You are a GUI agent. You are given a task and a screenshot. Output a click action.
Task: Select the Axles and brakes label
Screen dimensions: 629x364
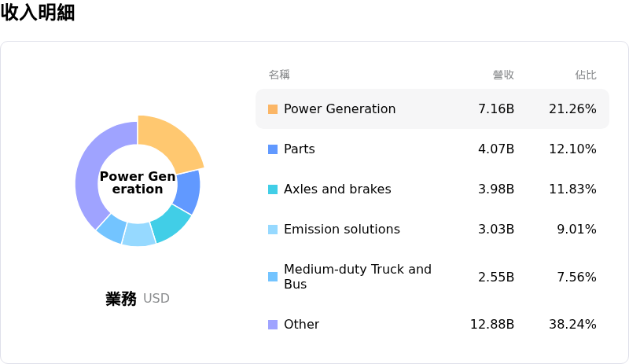[337, 189]
